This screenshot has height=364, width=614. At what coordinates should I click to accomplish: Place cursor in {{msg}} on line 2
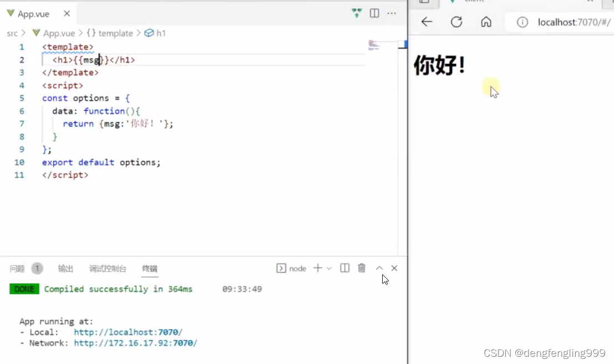(x=91, y=60)
